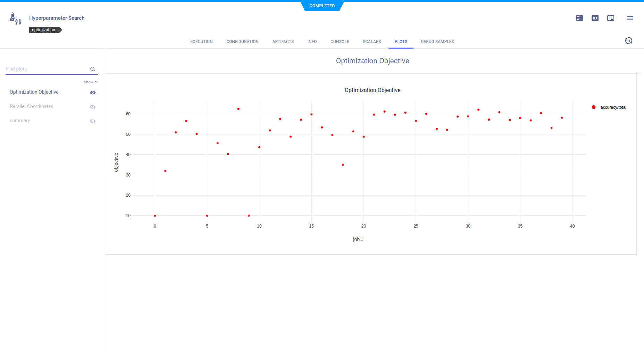The height and width of the screenshot is (353, 644).
Task: Click the optimization tag label
Action: (44, 30)
